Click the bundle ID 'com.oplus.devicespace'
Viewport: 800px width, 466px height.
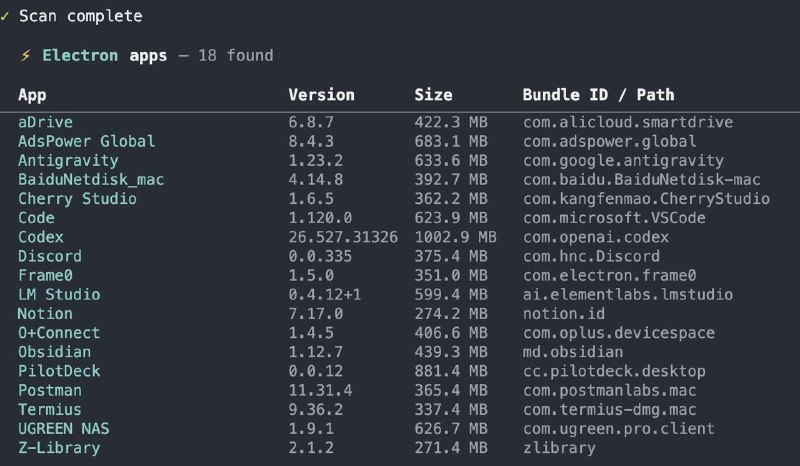(x=619, y=333)
